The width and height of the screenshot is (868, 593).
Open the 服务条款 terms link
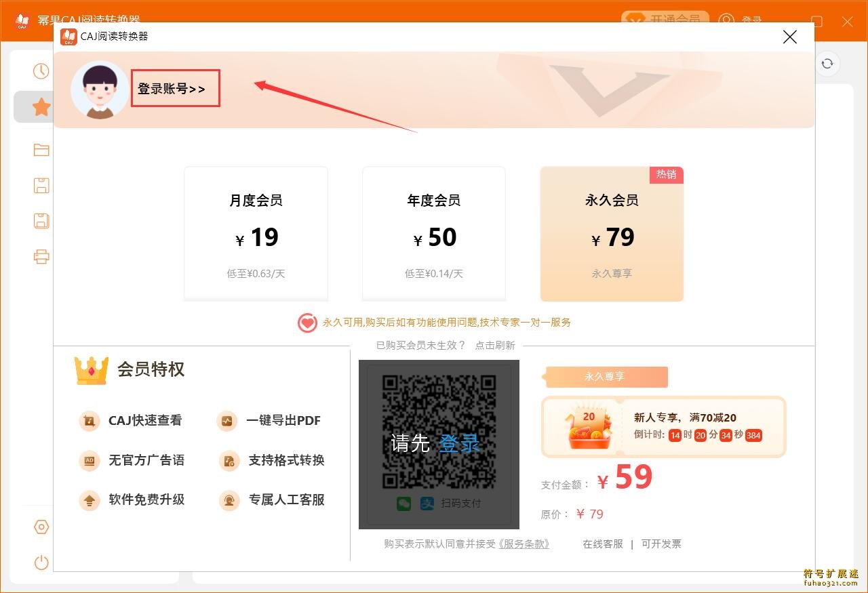click(524, 544)
